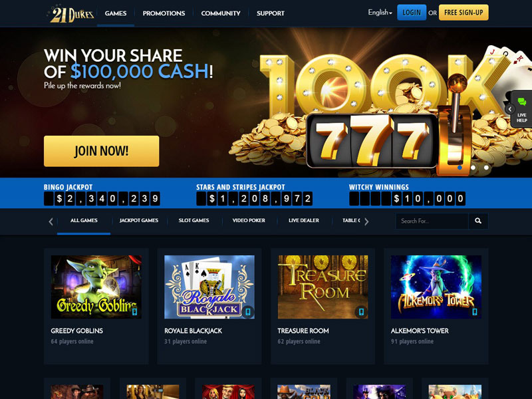Viewport: 532px width, 399px height.
Task: Show more game categories with right arrow
Action: [x=366, y=222]
